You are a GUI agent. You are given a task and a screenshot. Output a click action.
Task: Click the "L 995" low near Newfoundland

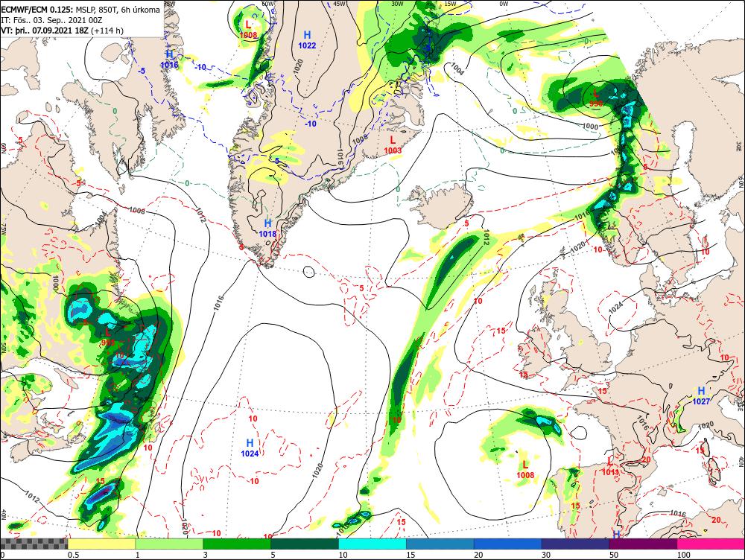[x=108, y=337]
